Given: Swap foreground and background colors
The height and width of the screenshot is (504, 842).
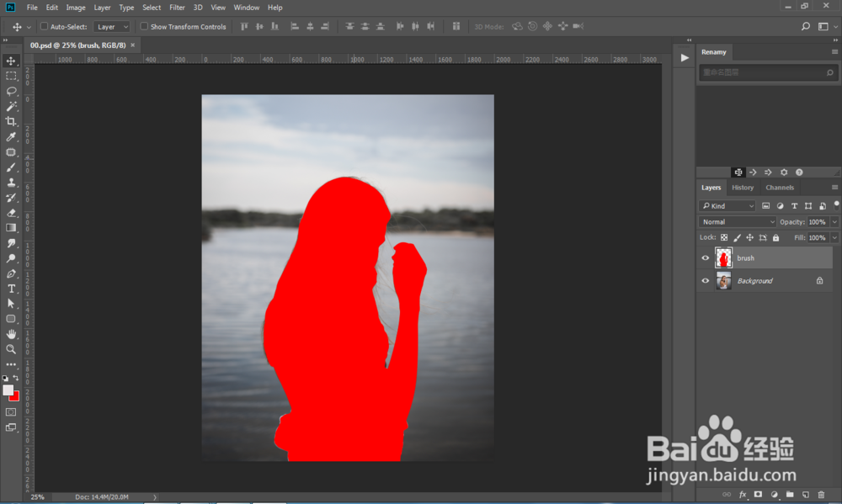Looking at the screenshot, I should click(16, 378).
